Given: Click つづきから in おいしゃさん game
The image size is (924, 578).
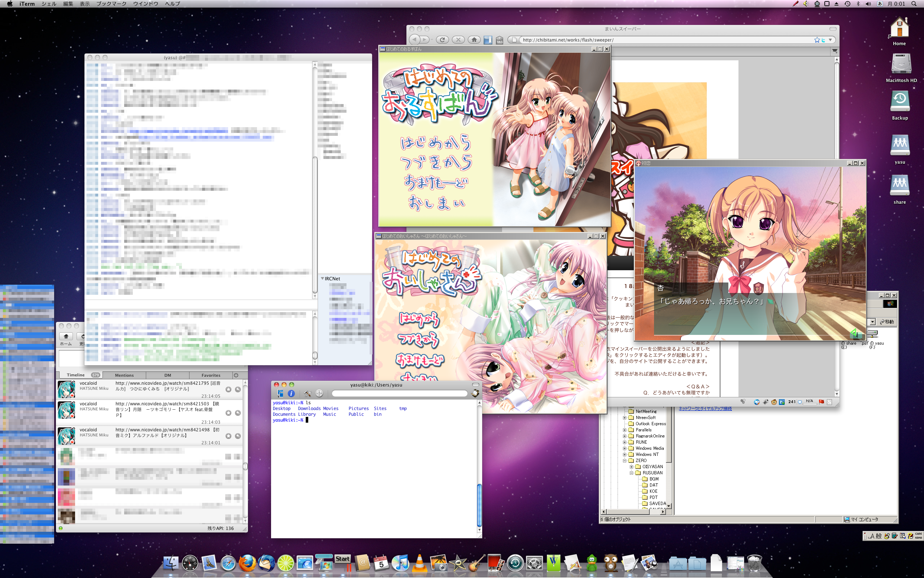Looking at the screenshot, I should point(418,340).
